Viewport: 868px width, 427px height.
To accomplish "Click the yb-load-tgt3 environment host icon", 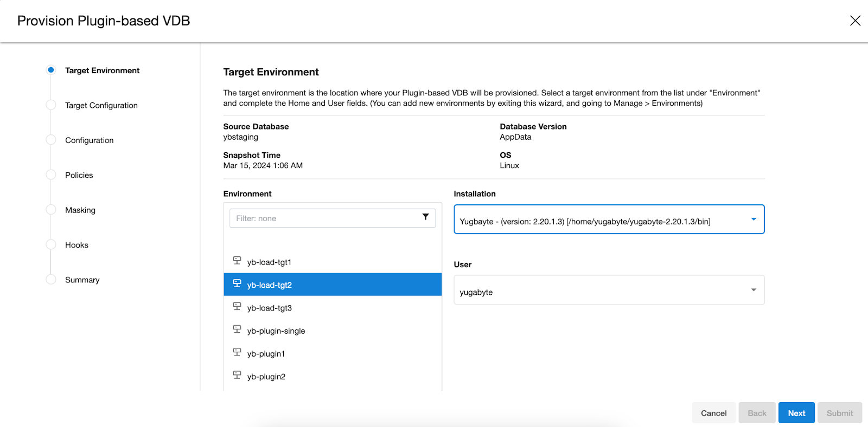I will 237,307.
